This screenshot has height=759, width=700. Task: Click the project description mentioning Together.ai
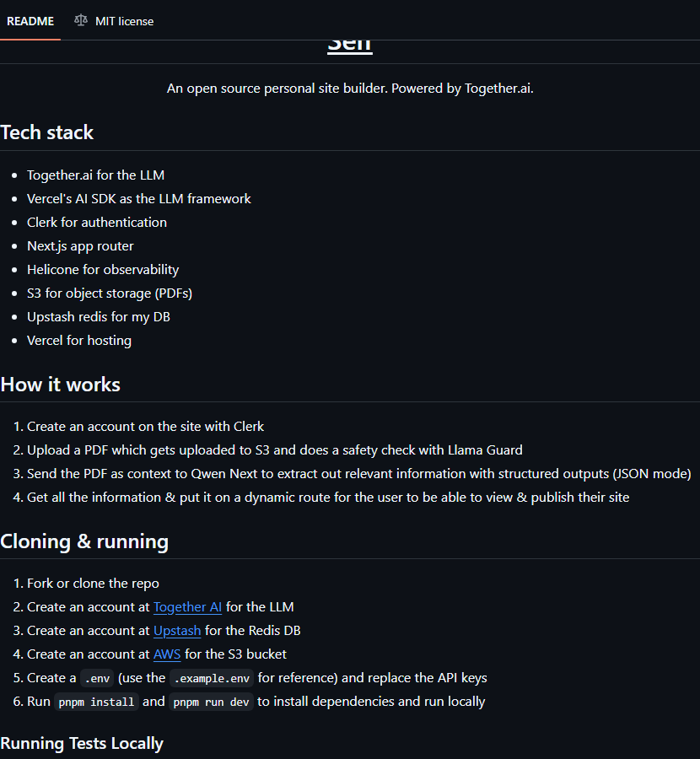[350, 89]
